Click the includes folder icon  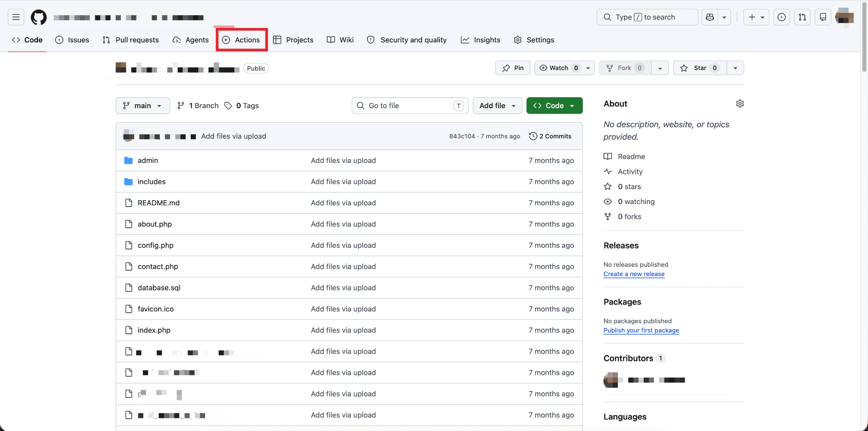click(x=128, y=182)
